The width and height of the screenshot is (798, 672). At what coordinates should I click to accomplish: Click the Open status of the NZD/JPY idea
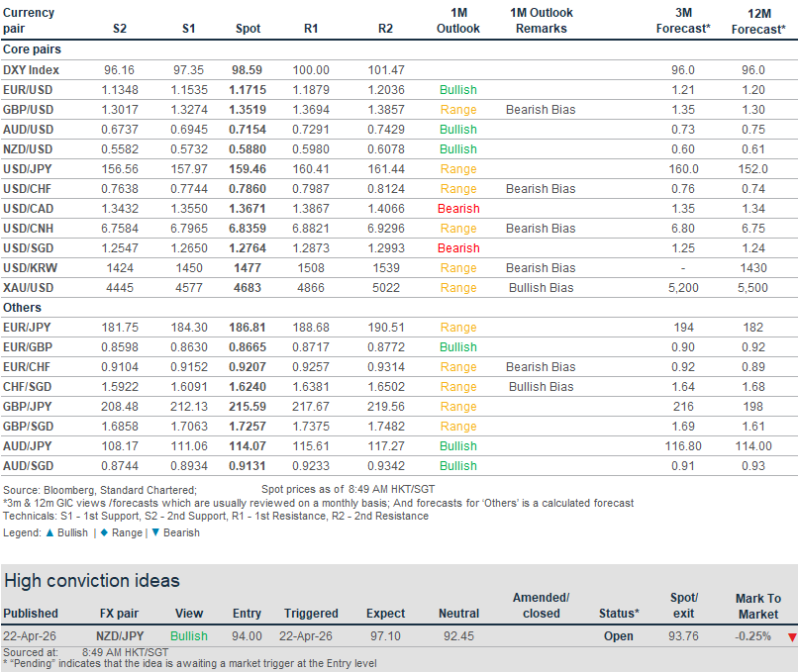coord(619,636)
